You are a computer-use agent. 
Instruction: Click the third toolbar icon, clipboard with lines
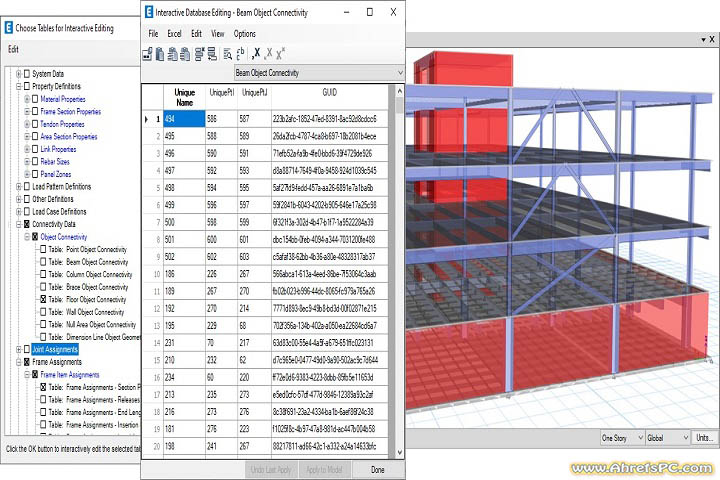tap(172, 54)
